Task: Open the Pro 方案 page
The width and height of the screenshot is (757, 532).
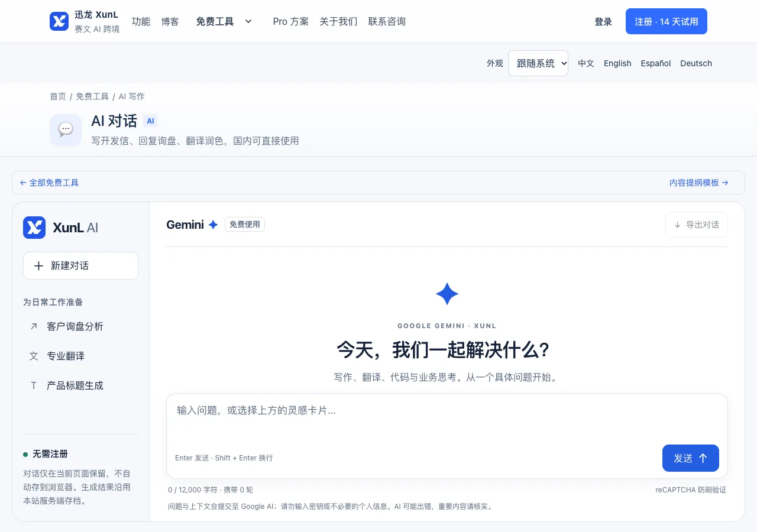Action: (x=291, y=21)
